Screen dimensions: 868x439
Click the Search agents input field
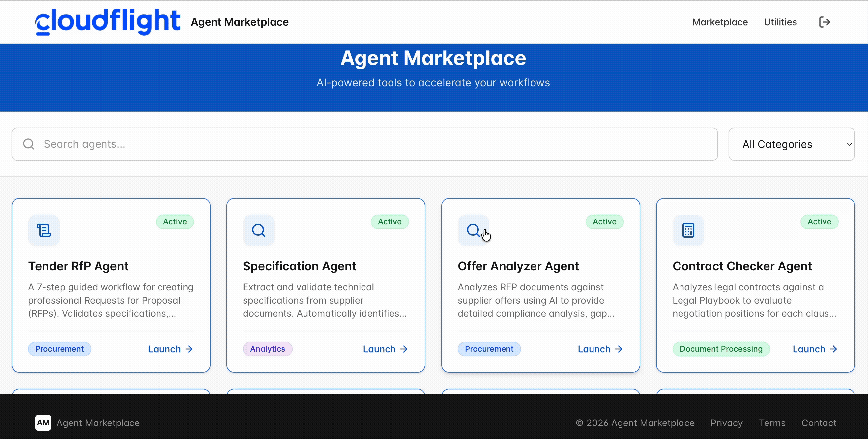tap(371, 144)
